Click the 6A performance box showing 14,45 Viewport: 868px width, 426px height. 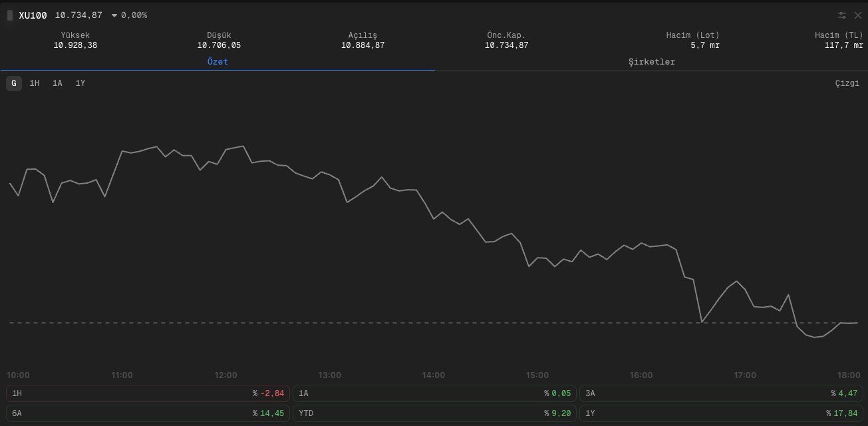(x=148, y=413)
